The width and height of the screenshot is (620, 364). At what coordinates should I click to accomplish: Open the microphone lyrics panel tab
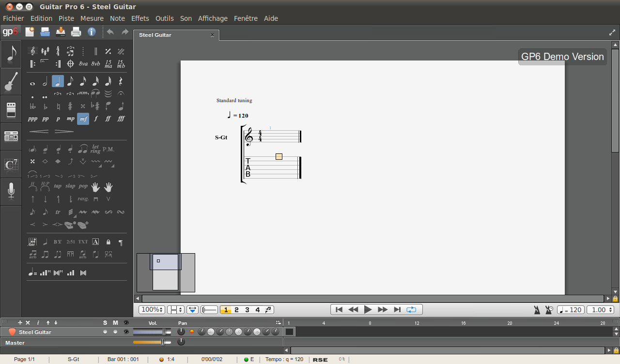coord(11,192)
